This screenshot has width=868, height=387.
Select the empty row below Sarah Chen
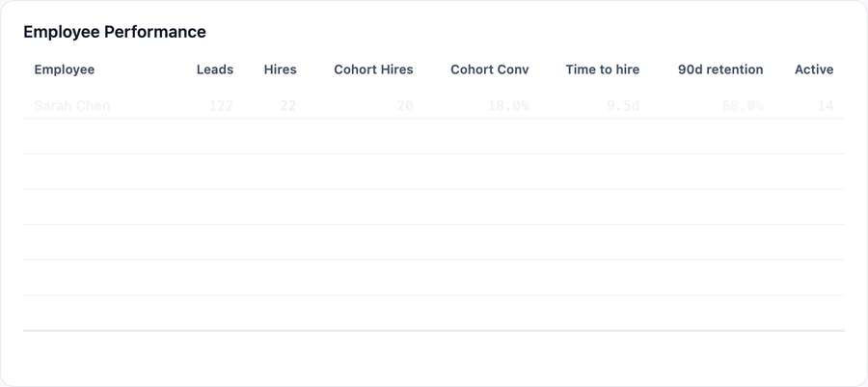(434, 136)
